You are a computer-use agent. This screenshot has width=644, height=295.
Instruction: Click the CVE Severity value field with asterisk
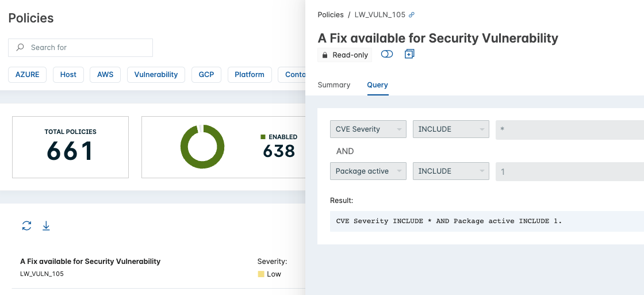[x=570, y=129]
